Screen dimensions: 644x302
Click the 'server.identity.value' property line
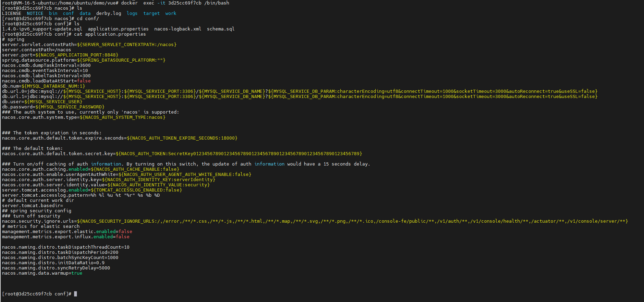tap(106, 185)
